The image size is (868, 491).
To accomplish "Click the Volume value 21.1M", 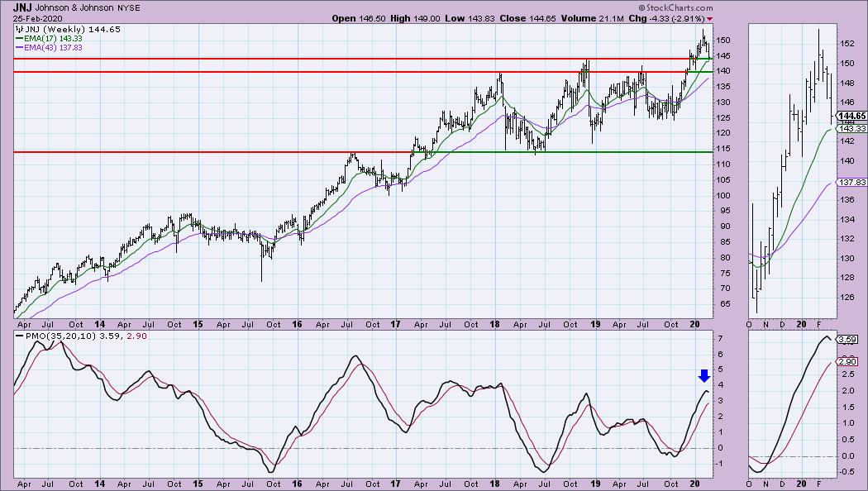I will coord(611,18).
